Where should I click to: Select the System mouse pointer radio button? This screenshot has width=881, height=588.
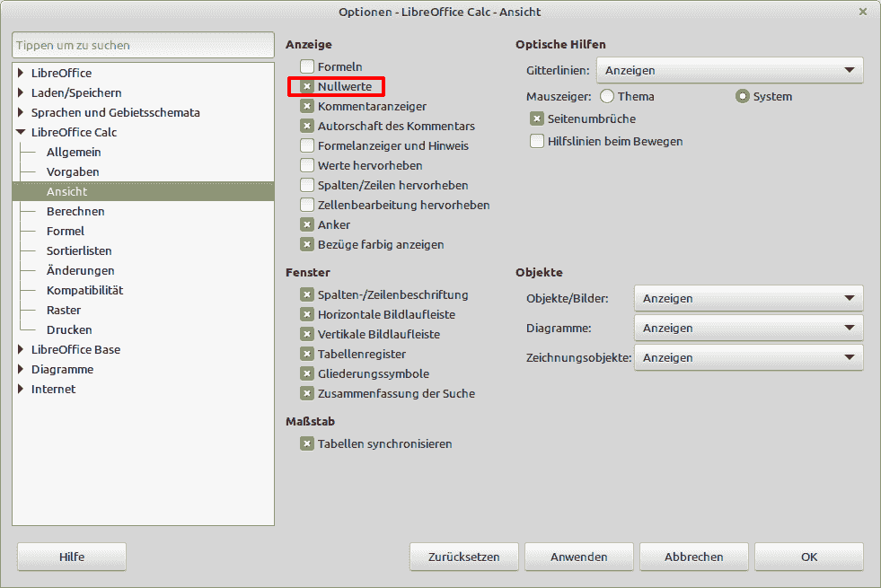coord(742,97)
